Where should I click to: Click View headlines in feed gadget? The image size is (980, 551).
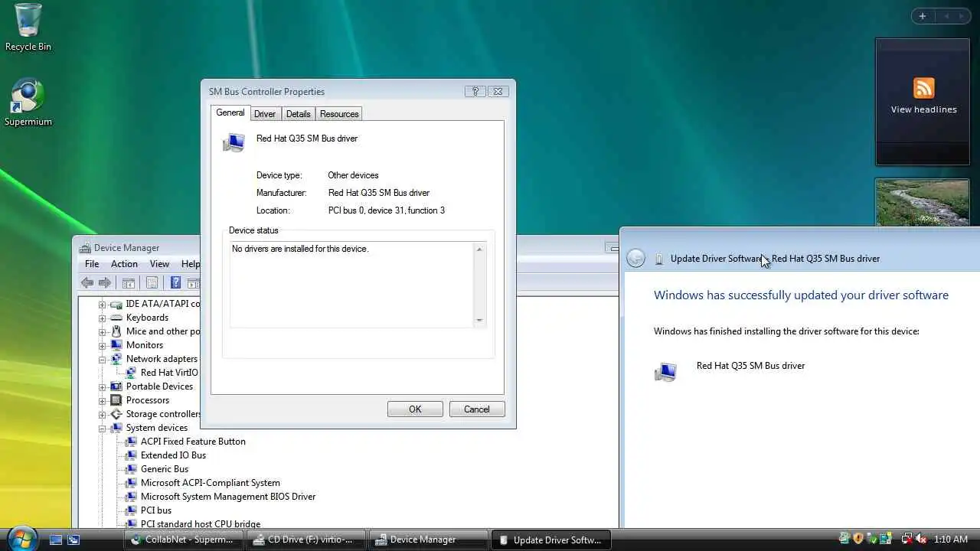(x=923, y=109)
